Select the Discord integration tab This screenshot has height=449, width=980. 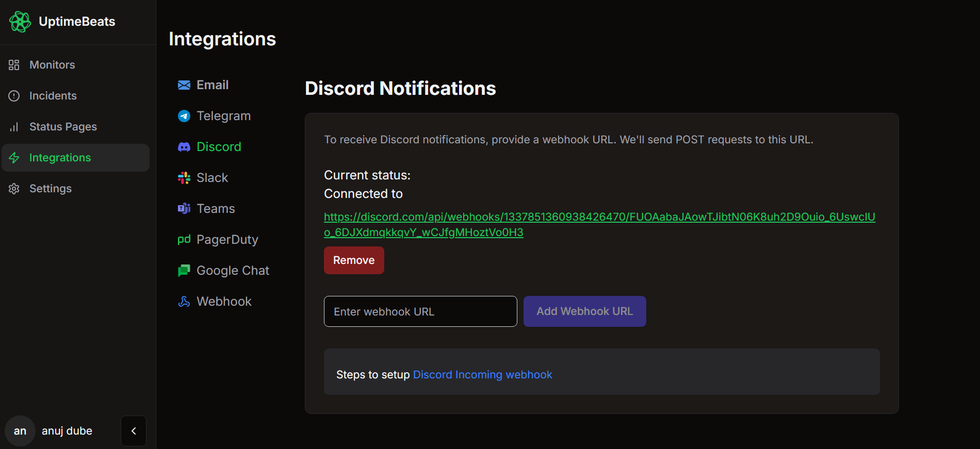point(219,147)
